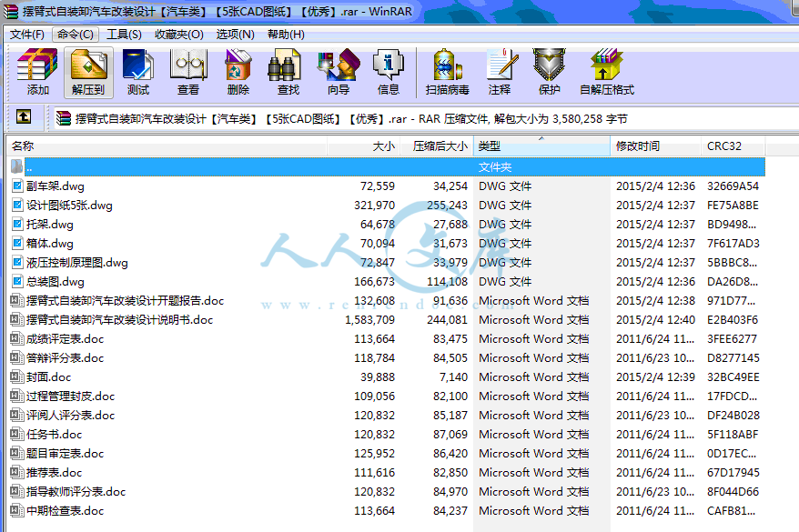The width and height of the screenshot is (799, 532).
Task: Select 摆臂式自装卸汽车改装设计开题报告.doc
Action: coord(125,301)
